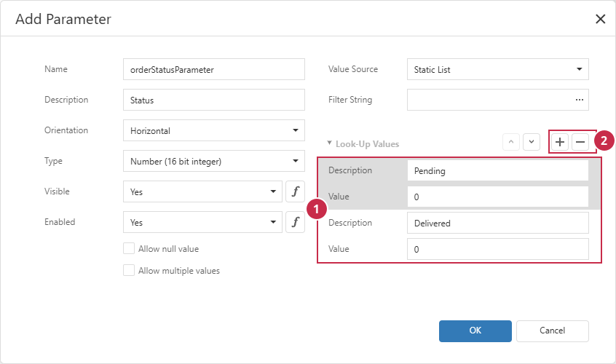Enable Allow multiple values checkbox
Viewport: 616px width, 364px height.
coord(129,271)
